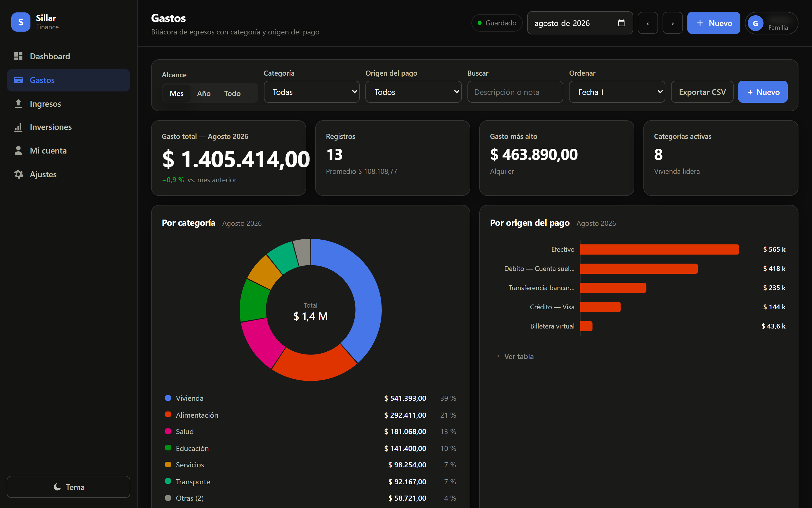812x508 pixels.
Task: Click the Billetera virtual bar
Action: click(x=586, y=326)
